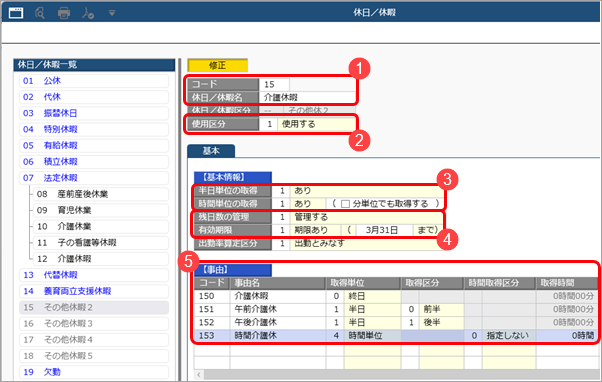
Task: Click the 事由名 column header
Action: click(278, 283)
